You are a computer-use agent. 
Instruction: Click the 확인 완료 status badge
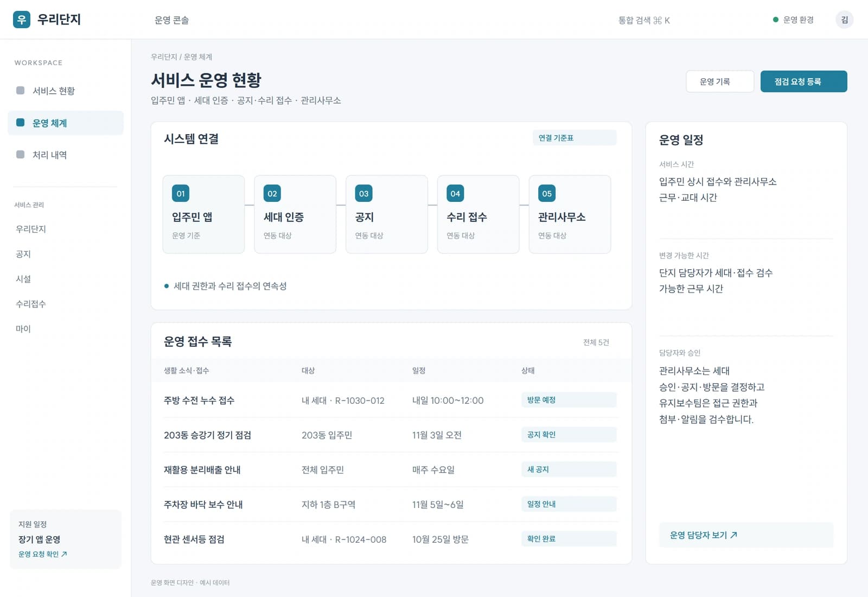click(x=569, y=539)
